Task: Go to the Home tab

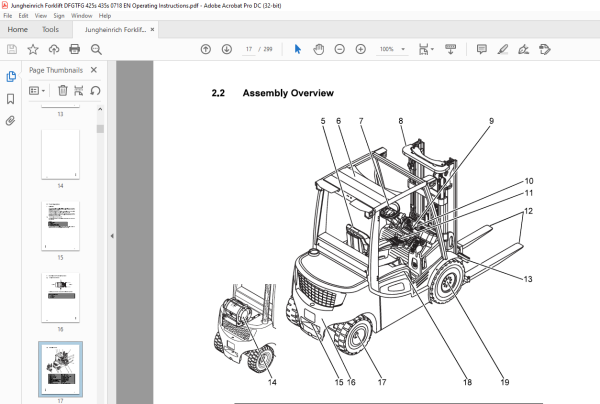Action: pos(18,29)
